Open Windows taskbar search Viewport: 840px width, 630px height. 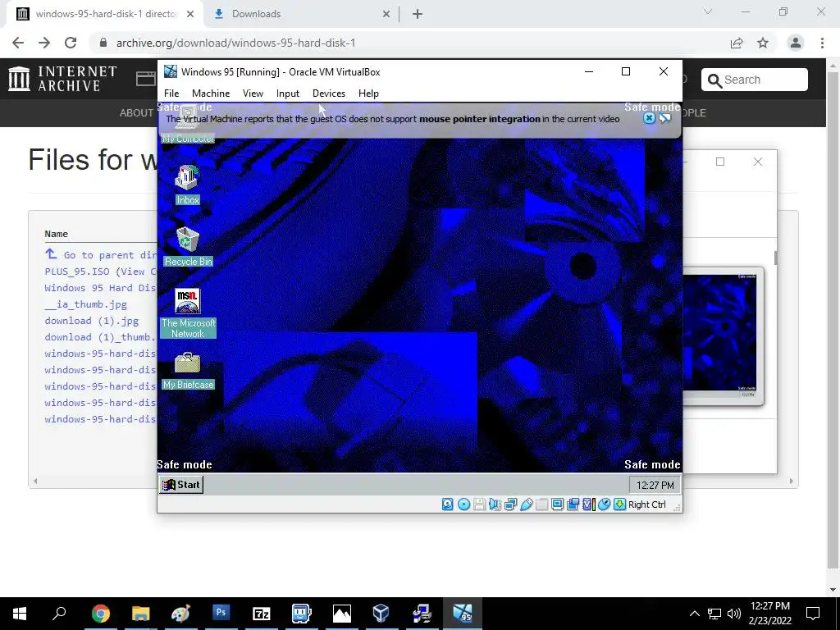click(x=59, y=614)
